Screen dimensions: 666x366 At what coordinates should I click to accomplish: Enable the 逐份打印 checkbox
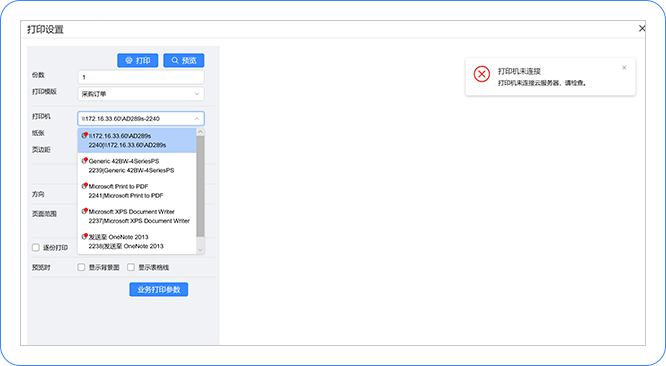click(x=36, y=248)
